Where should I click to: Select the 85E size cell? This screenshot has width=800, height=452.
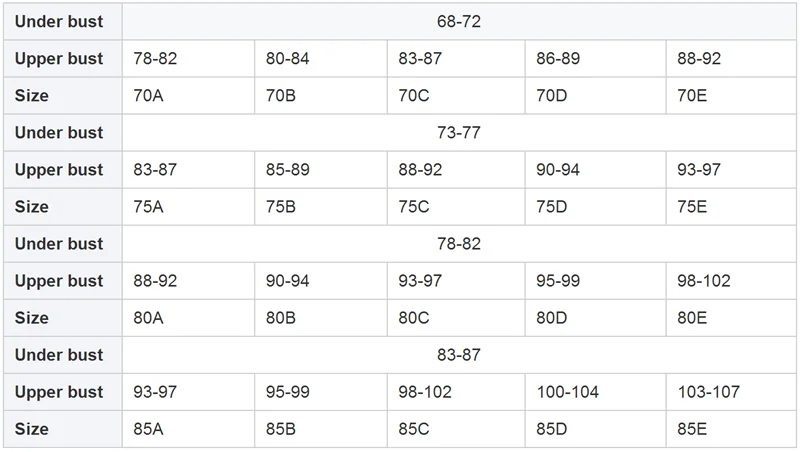pyautogui.click(x=731, y=429)
